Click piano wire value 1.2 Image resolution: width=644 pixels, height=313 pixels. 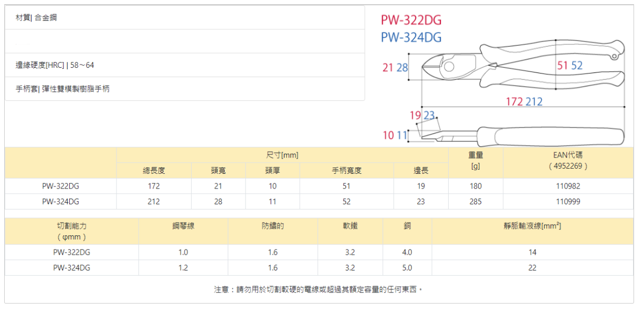[x=183, y=267]
